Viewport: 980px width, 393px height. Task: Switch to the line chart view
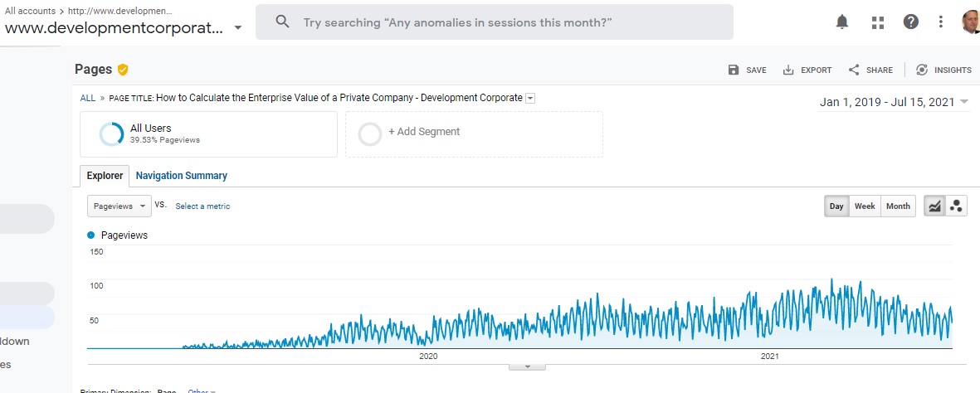[934, 206]
